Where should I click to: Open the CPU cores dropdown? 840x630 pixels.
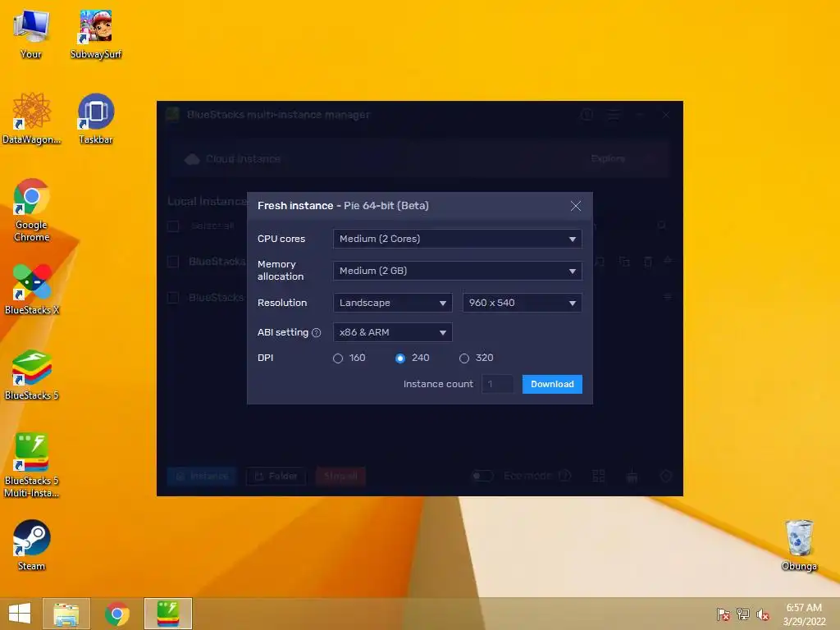tap(458, 239)
